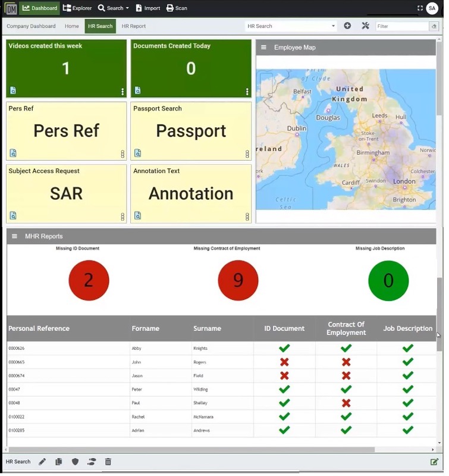This screenshot has width=449, height=476.
Task: Click the footsteps audit icon in bottom bar
Action: (x=92, y=462)
